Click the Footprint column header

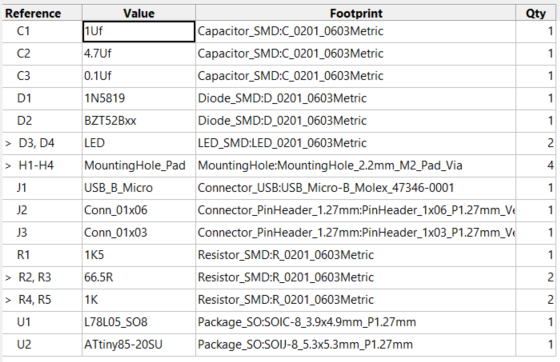356,13
